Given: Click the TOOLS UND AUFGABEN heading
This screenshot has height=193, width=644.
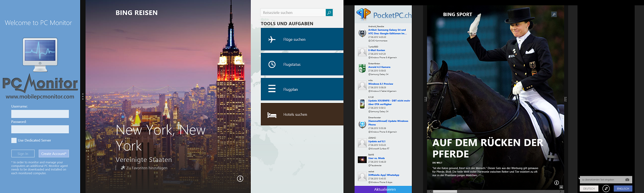Looking at the screenshot, I should pyautogui.click(x=287, y=24).
